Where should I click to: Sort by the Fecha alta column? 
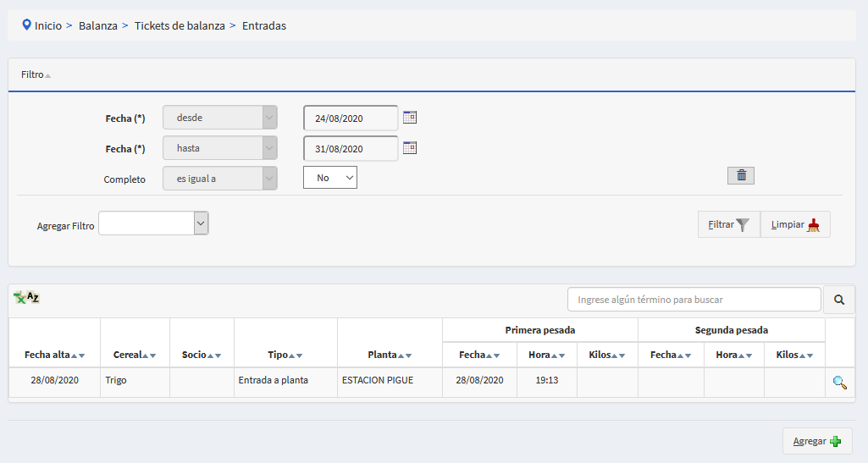pos(54,355)
